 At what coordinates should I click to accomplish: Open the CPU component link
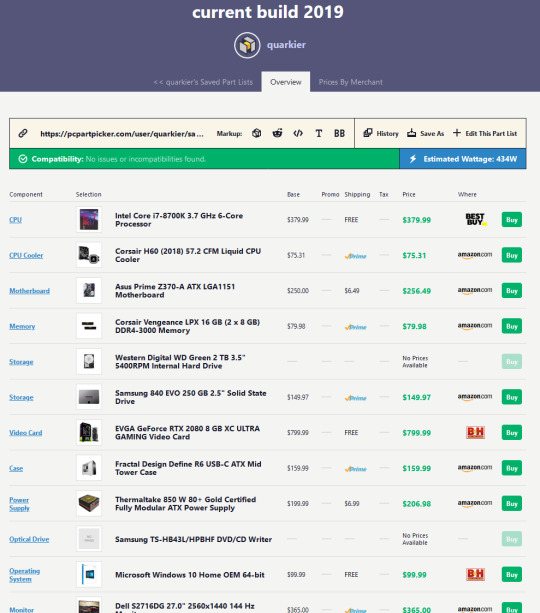pos(16,220)
